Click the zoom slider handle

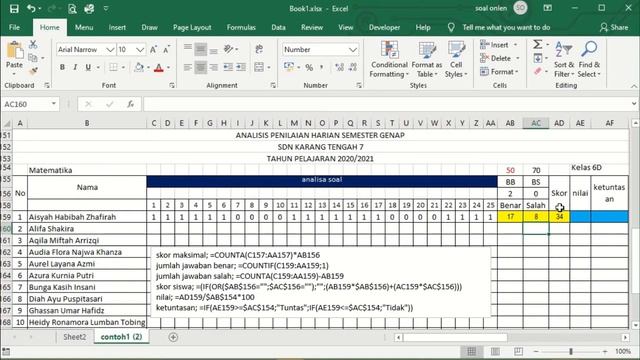pyautogui.click(x=571, y=351)
